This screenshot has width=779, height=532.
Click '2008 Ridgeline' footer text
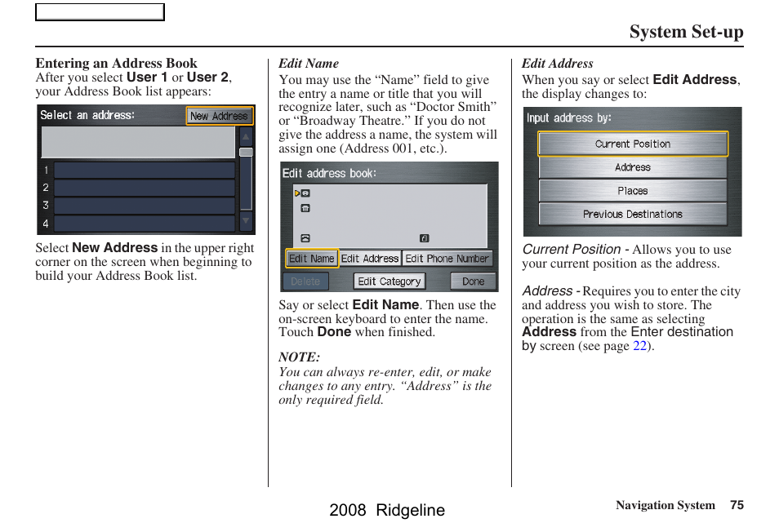[387, 510]
